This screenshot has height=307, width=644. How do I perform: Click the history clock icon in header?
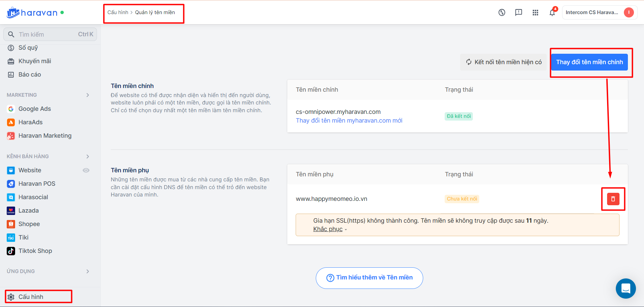(x=502, y=12)
